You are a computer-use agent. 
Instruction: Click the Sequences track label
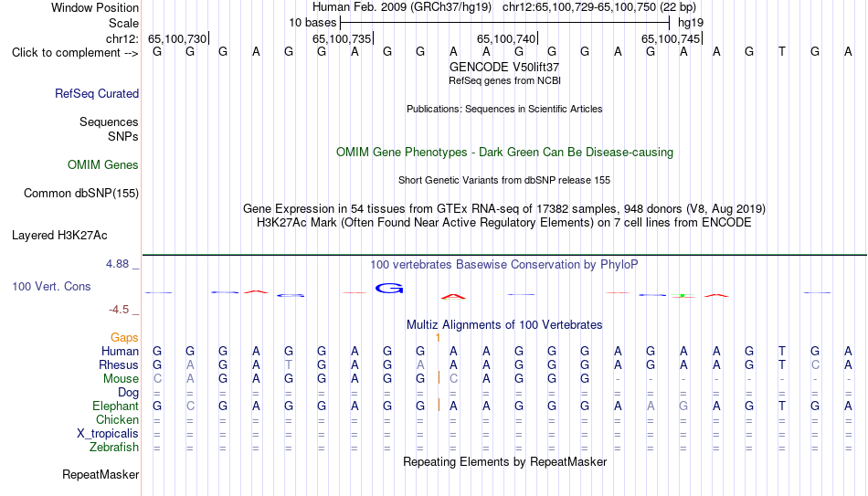(x=109, y=121)
